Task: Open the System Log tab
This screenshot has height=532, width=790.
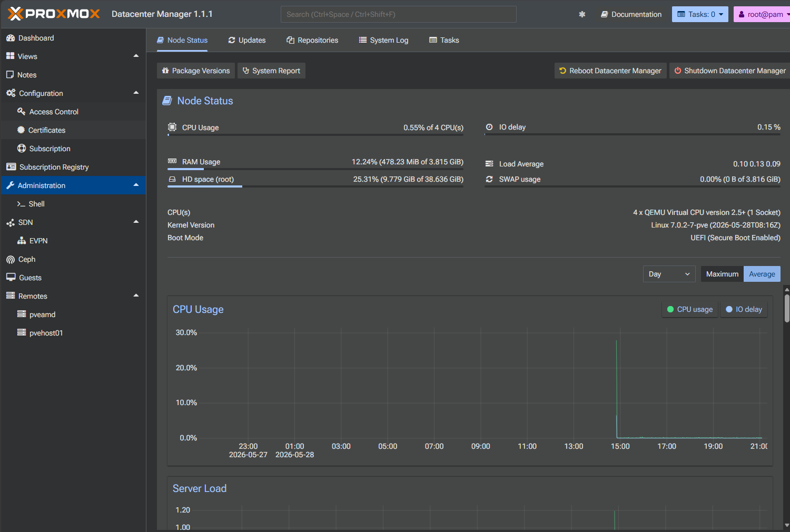Action: (x=383, y=40)
